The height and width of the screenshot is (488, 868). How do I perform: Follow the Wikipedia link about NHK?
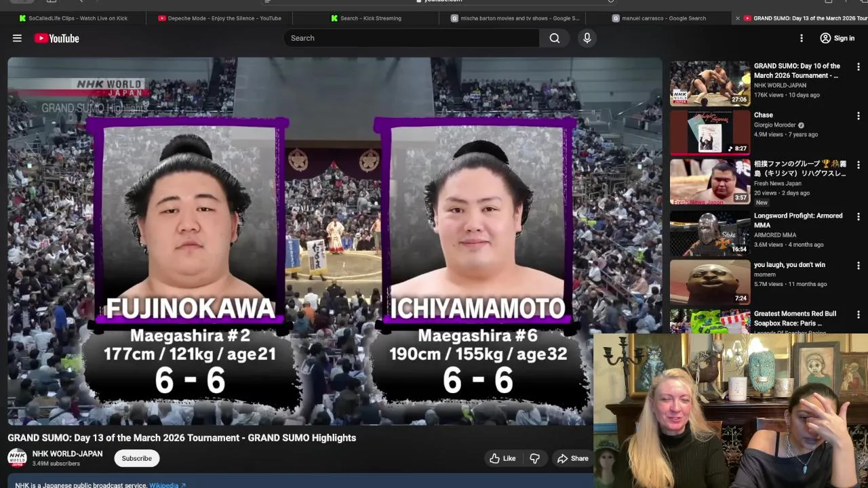click(x=167, y=485)
